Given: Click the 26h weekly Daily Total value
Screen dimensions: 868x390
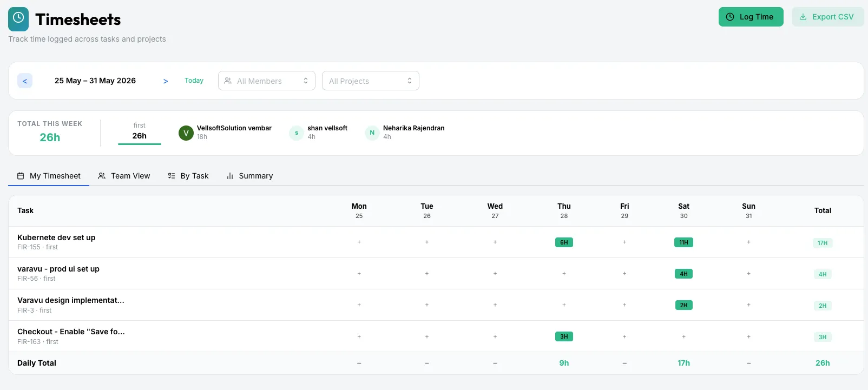Looking at the screenshot, I should pyautogui.click(x=823, y=363).
